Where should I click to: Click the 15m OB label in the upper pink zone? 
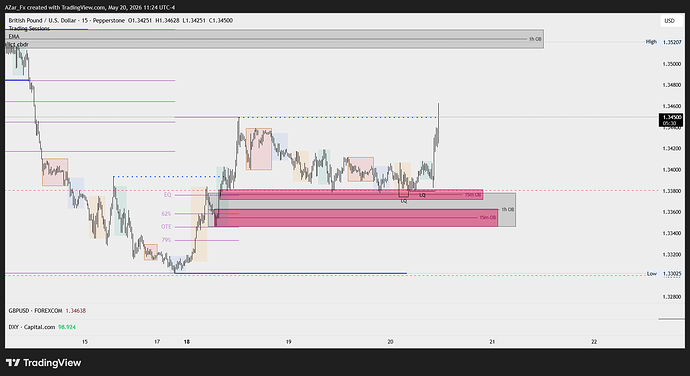pos(473,195)
